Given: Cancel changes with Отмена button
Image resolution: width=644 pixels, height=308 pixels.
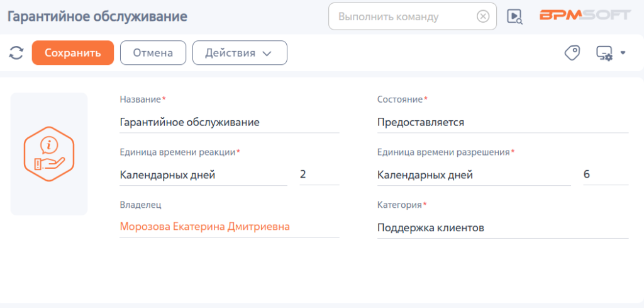Looking at the screenshot, I should tap(153, 53).
